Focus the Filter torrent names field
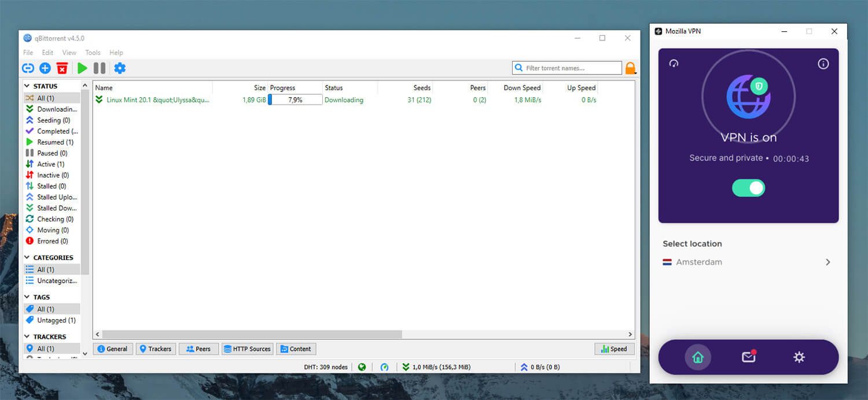The width and height of the screenshot is (868, 400). pos(567,68)
